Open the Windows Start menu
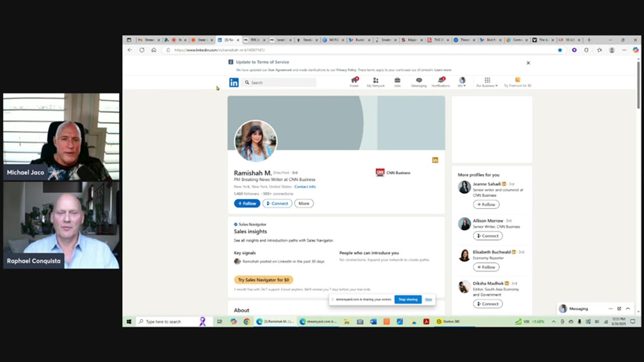Image resolution: width=644 pixels, height=362 pixels. point(129,321)
